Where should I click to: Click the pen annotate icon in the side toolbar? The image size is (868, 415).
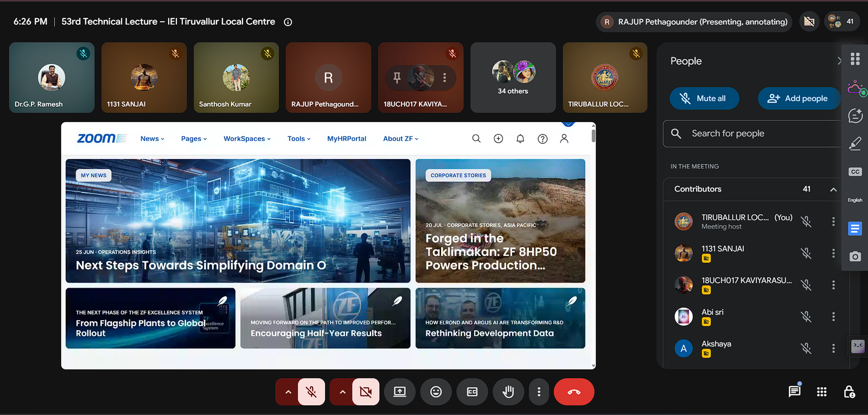855,143
